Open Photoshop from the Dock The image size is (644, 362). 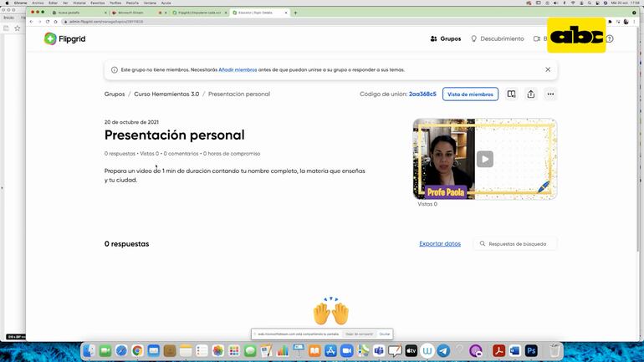point(531,351)
